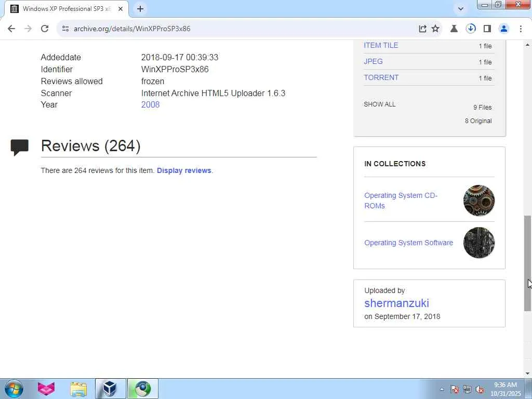Open the Chrome three-dot menu
This screenshot has width=532, height=399.
click(x=521, y=29)
